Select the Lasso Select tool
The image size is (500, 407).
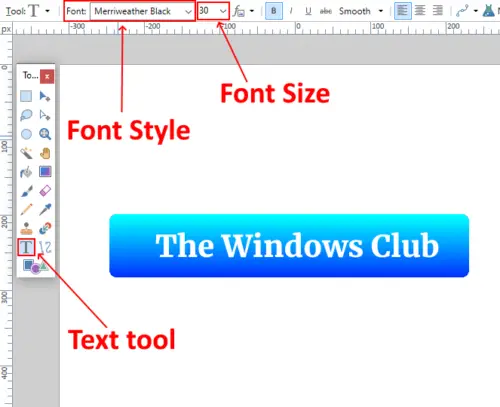click(26, 115)
